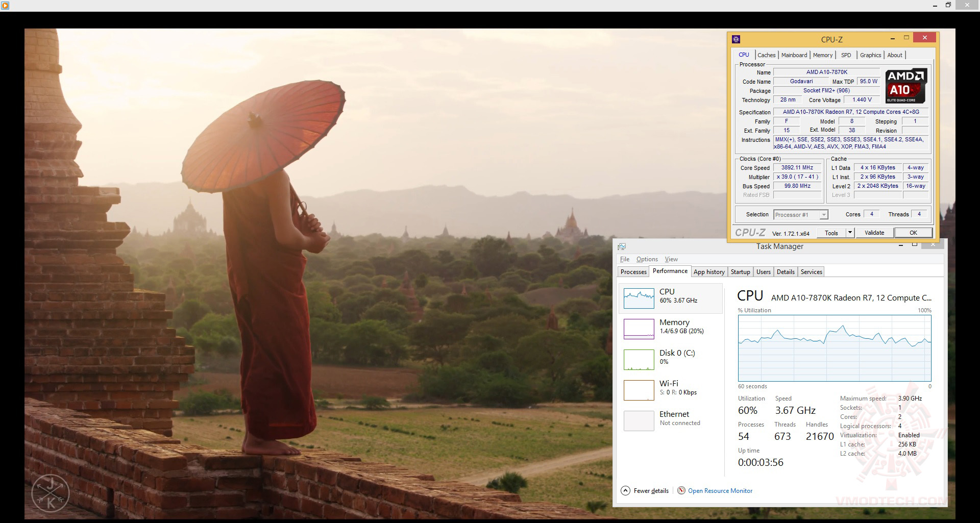Open the File menu in Task Manager
Image resolution: width=980 pixels, height=523 pixels.
point(625,259)
